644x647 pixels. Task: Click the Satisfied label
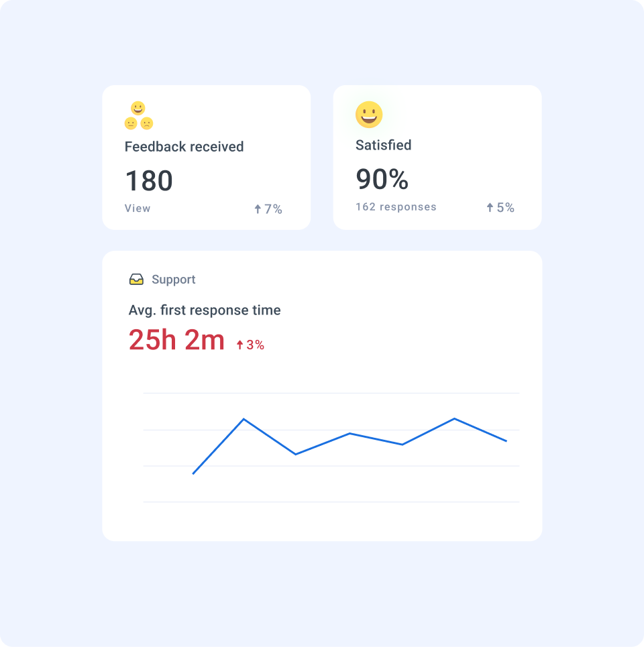pos(383,145)
